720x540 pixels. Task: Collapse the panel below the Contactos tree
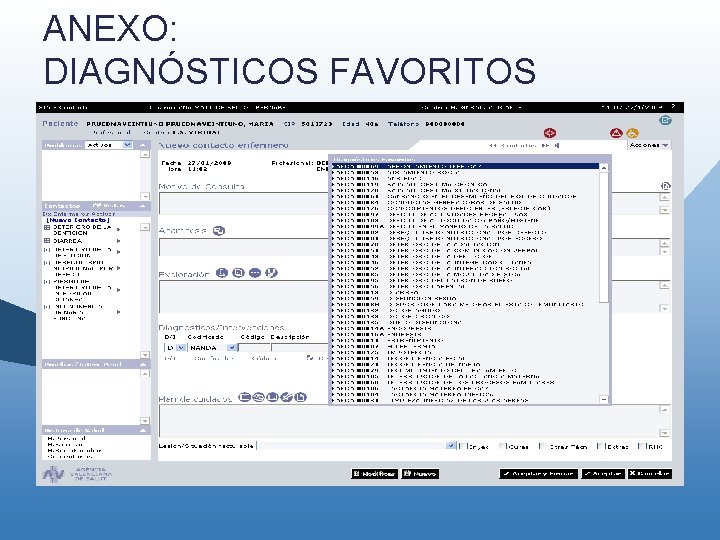143,364
